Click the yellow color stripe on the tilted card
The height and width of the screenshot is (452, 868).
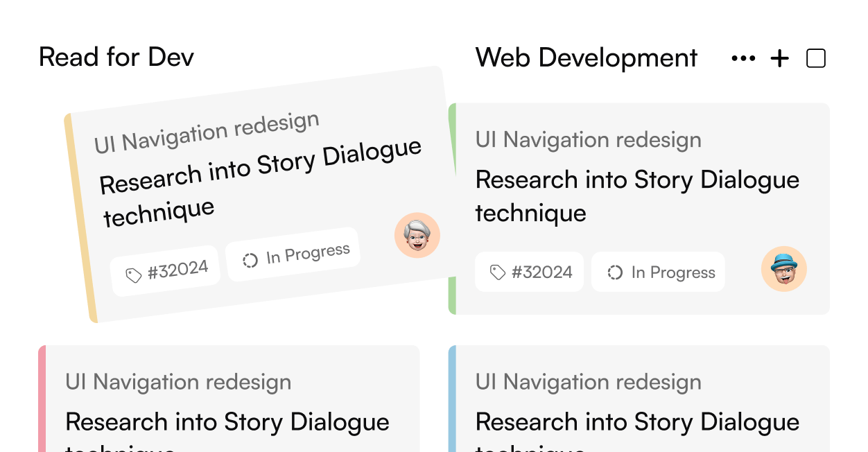pos(80,218)
